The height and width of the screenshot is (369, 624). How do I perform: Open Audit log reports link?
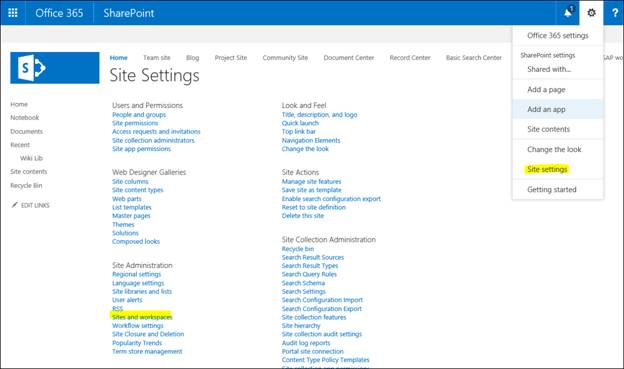(x=306, y=343)
